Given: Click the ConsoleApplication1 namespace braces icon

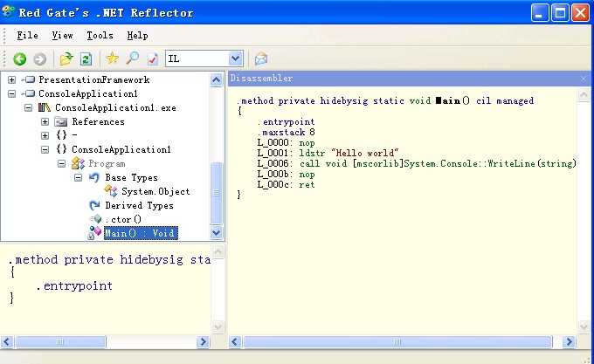Looking at the screenshot, I should point(61,149).
